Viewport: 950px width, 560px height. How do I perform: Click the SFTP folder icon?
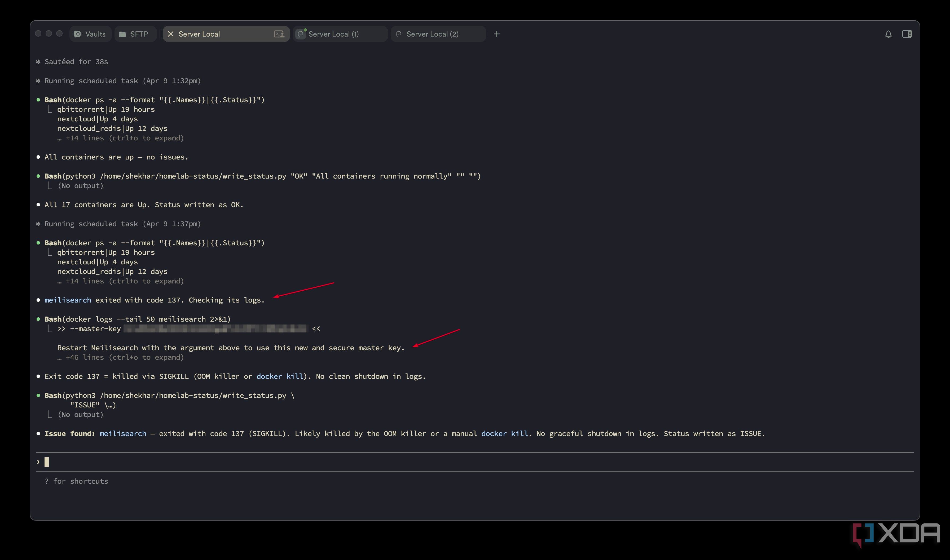[x=122, y=34]
